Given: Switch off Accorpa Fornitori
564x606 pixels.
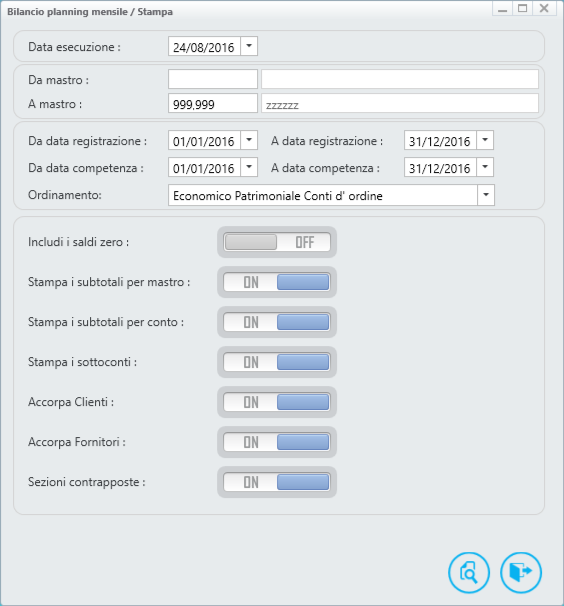Looking at the screenshot, I should click(277, 442).
